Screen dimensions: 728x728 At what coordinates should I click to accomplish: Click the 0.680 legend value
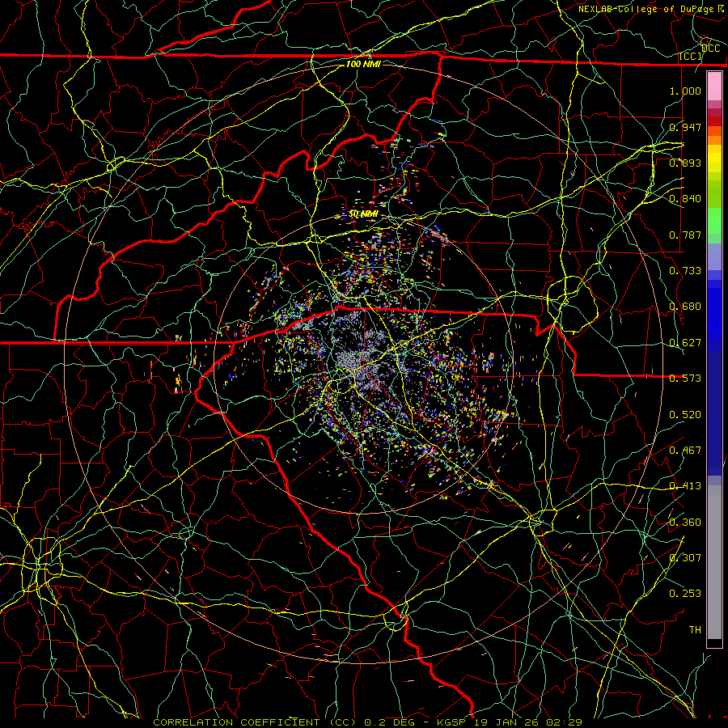(x=685, y=307)
